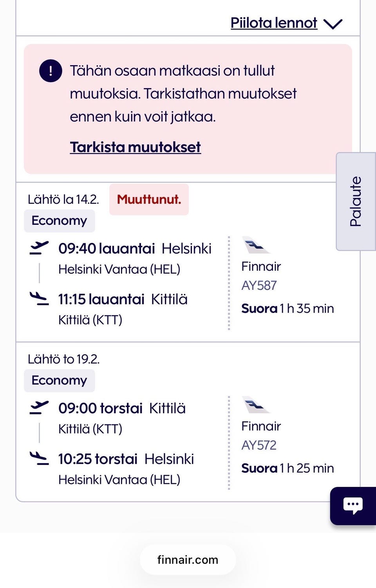376x588 pixels.
Task: Click the chat bubble support icon
Action: (x=352, y=505)
